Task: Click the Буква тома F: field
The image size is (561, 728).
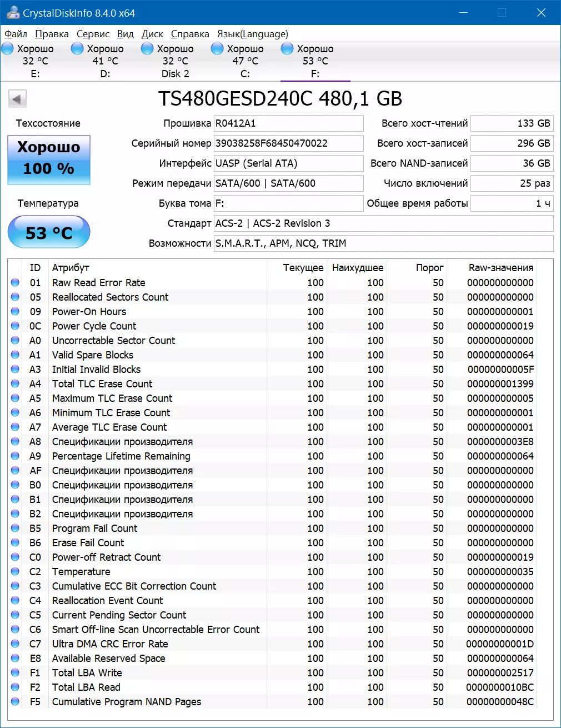Action: [288, 203]
